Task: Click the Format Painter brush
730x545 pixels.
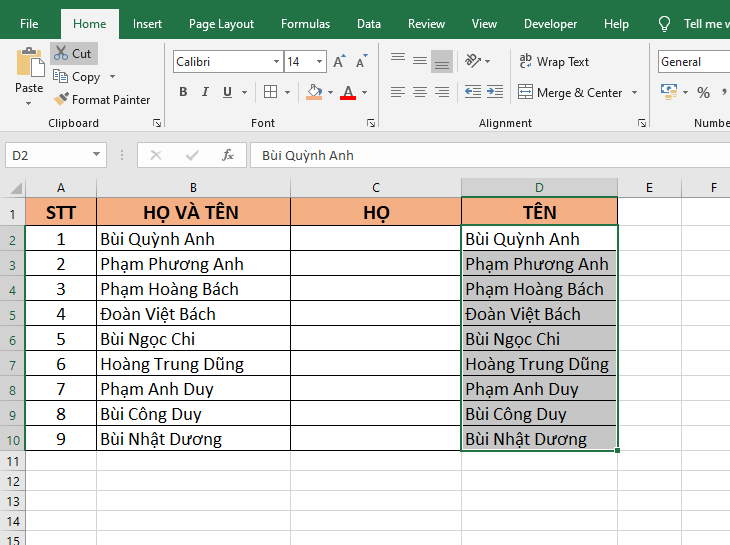Action: tap(61, 99)
